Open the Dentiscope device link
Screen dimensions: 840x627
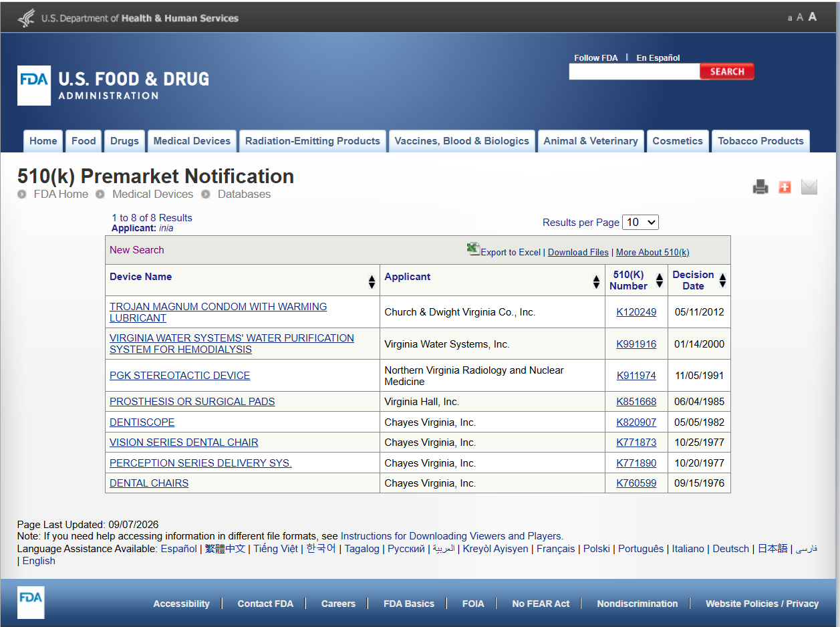[142, 422]
